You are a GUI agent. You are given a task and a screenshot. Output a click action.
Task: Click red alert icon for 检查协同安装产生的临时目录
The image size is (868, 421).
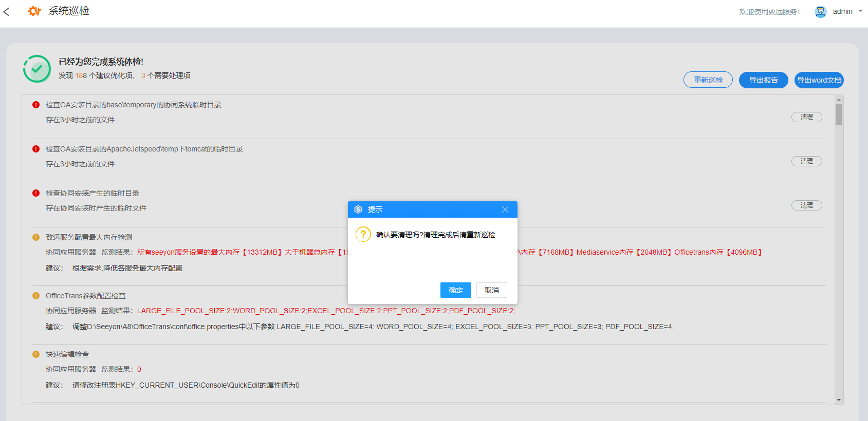36,193
